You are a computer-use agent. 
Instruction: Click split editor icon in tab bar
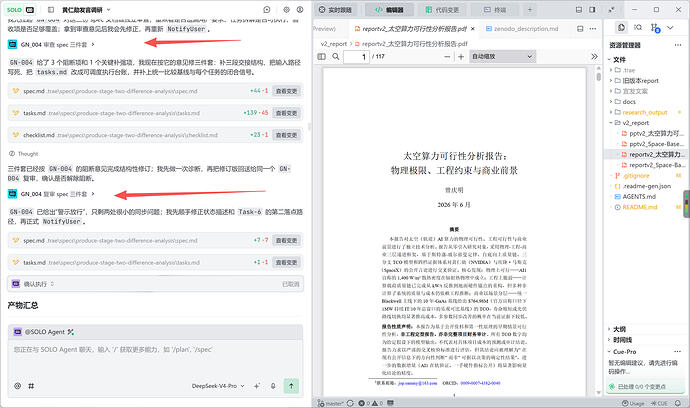pos(580,29)
